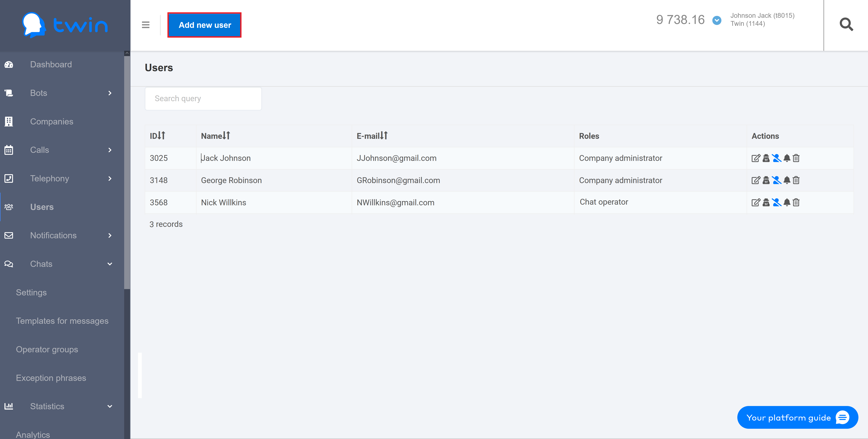This screenshot has width=868, height=439.
Task: Open Templates for messages
Action: pyautogui.click(x=62, y=321)
